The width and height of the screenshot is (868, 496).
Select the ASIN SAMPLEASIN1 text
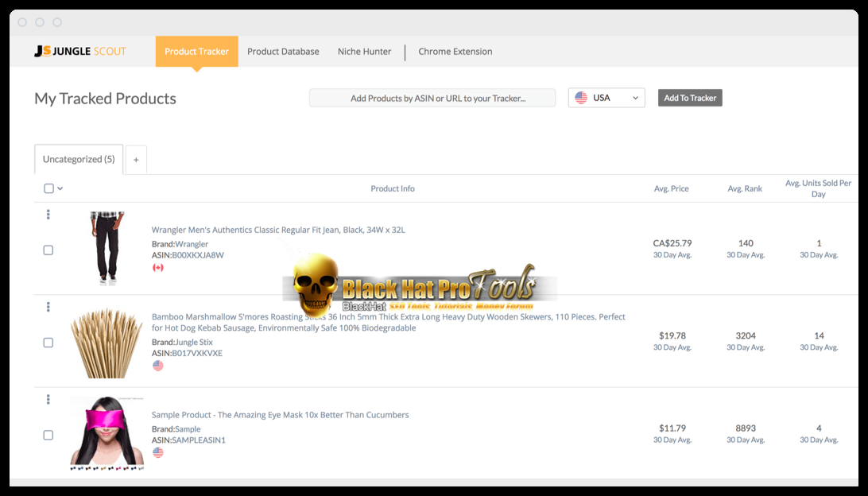pyautogui.click(x=199, y=440)
